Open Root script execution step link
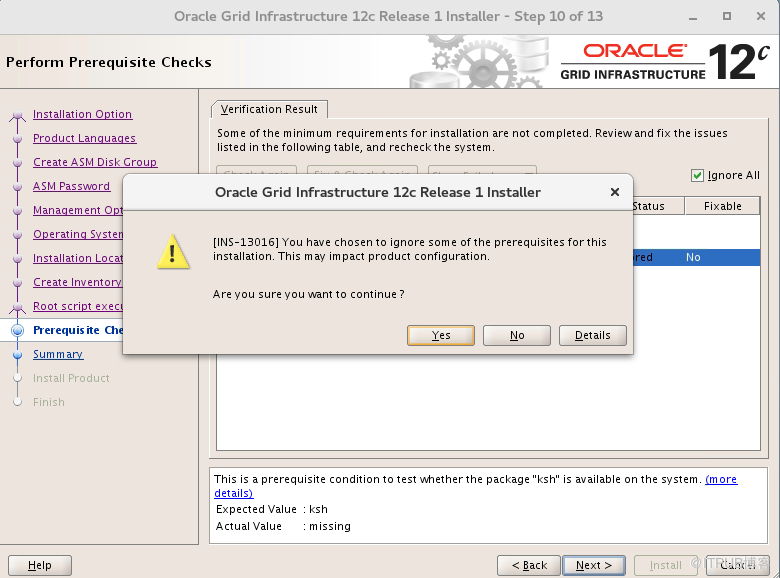 point(78,306)
